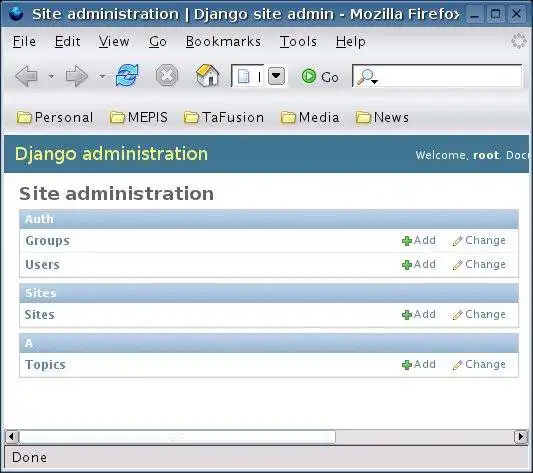This screenshot has width=533, height=473.
Task: Go to the Home page icon
Action: (x=207, y=75)
